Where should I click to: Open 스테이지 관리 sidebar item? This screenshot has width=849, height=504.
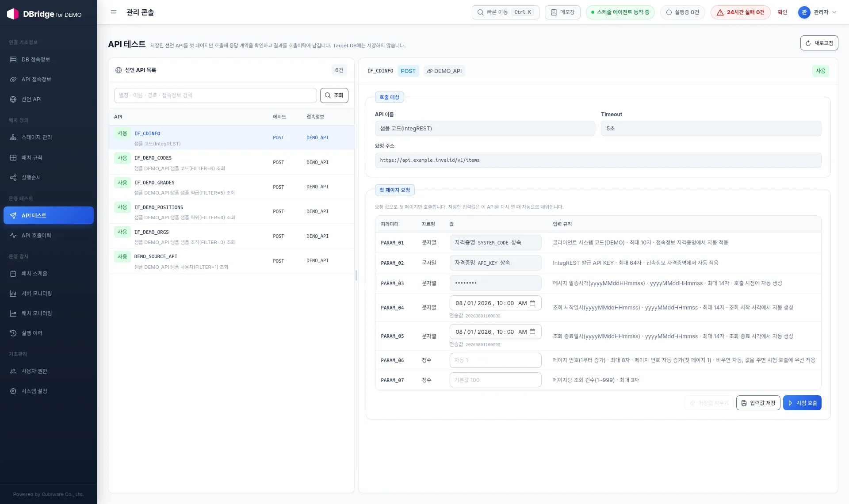coord(49,137)
